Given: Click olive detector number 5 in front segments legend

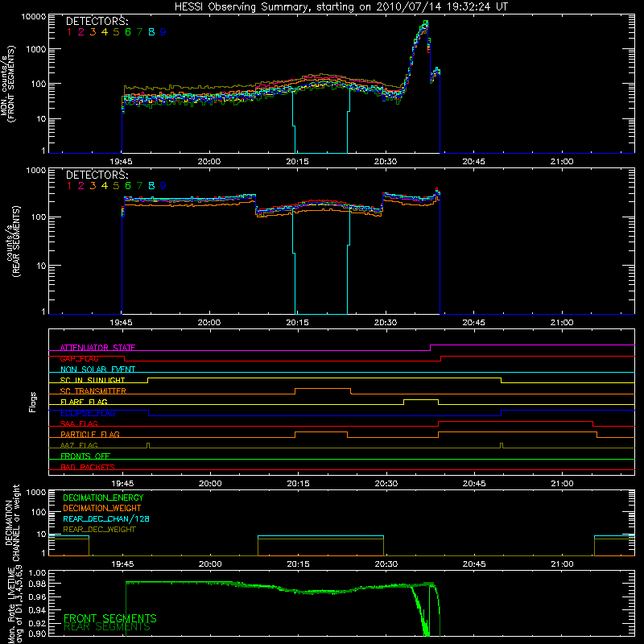Looking at the screenshot, I should tap(116, 32).
